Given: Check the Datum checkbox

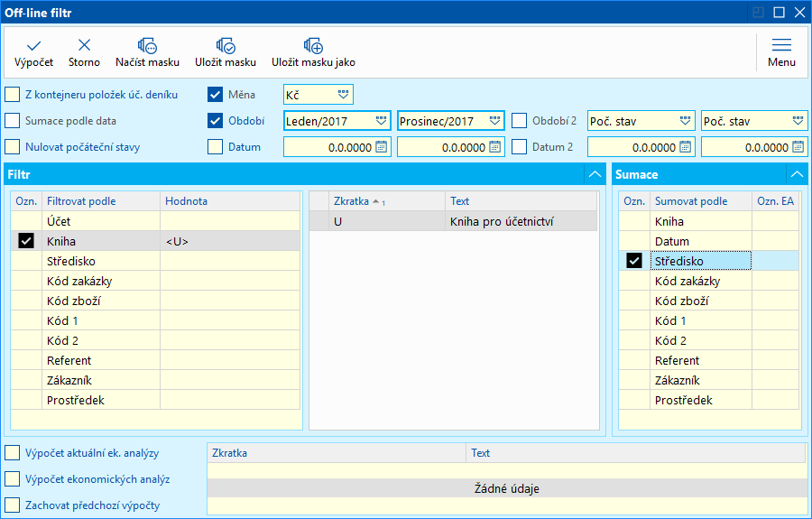Looking at the screenshot, I should click(x=215, y=147).
